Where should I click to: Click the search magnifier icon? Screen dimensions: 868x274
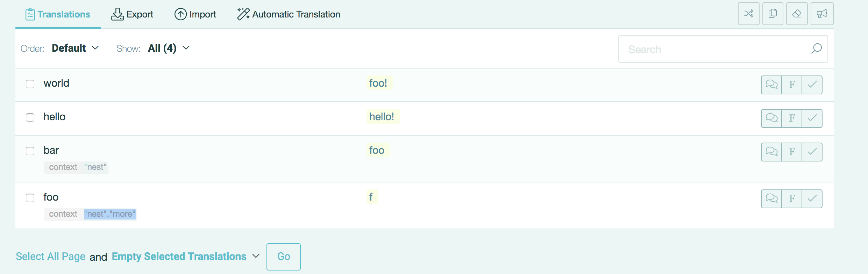pos(816,49)
